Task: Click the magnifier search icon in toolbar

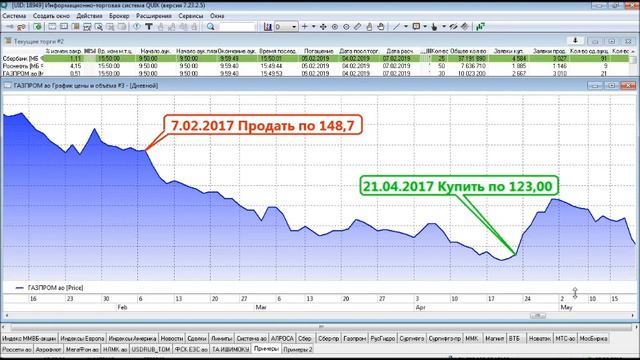Action: [x=211, y=27]
